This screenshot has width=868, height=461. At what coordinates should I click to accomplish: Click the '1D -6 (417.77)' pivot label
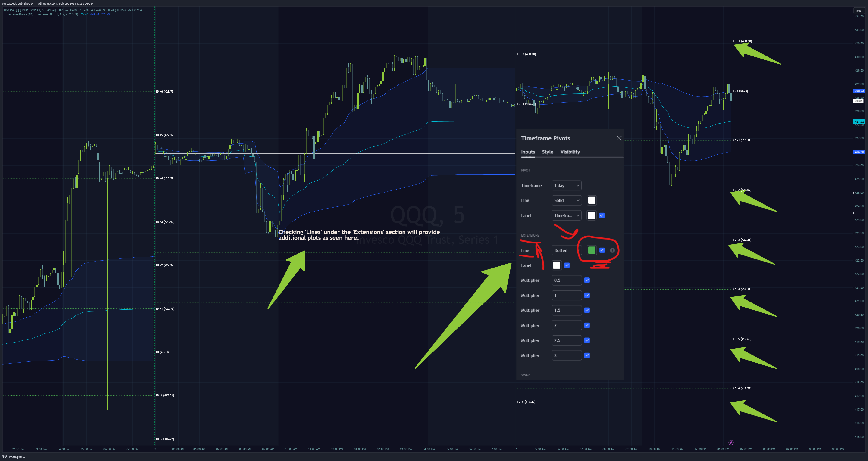(x=742, y=389)
